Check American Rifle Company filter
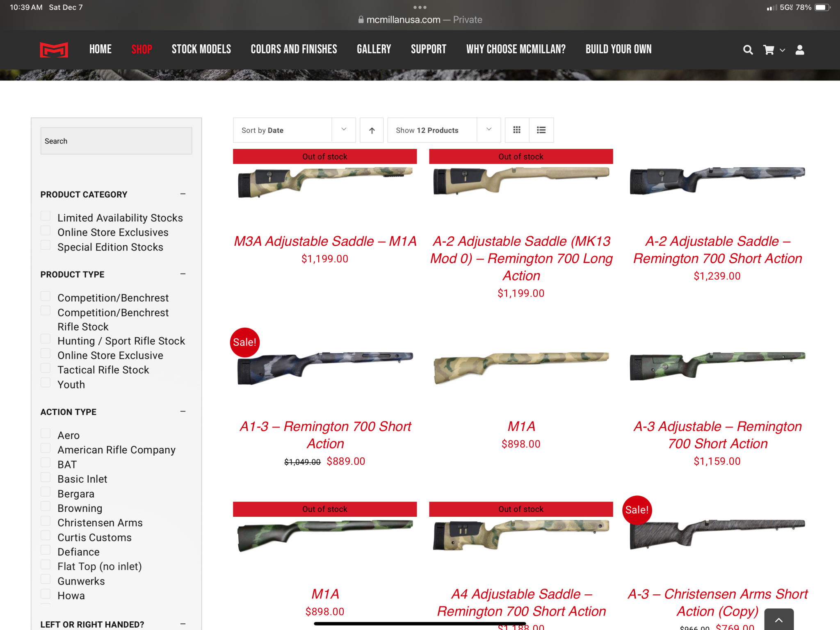840x630 pixels. coord(46,448)
